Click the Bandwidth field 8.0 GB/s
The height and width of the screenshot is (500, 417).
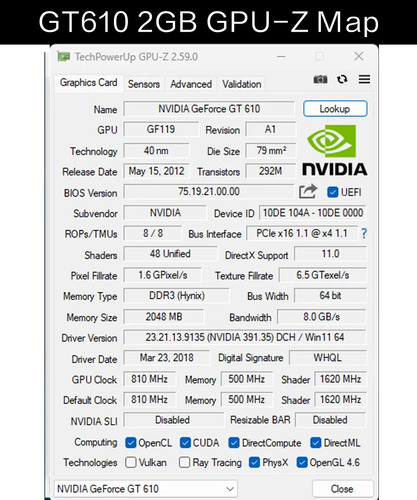pos(322,317)
